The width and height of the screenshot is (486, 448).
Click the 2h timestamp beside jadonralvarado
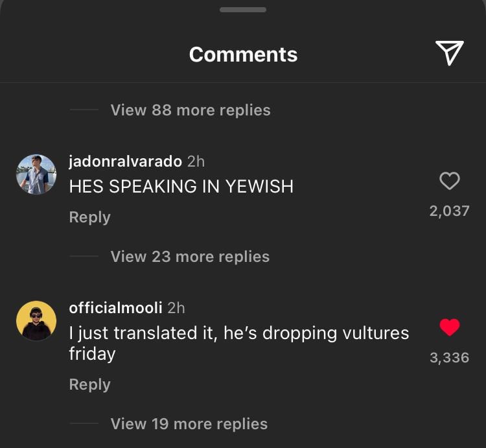196,161
